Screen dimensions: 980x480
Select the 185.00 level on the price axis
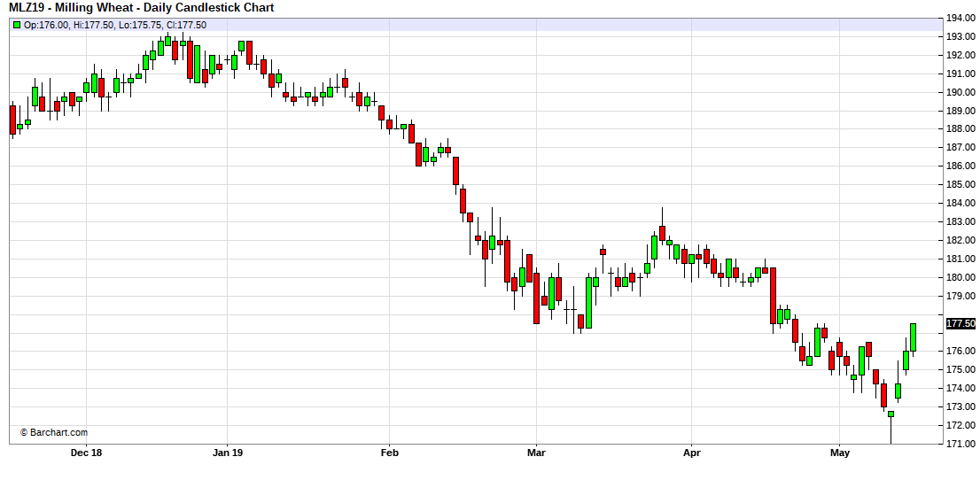click(x=961, y=184)
